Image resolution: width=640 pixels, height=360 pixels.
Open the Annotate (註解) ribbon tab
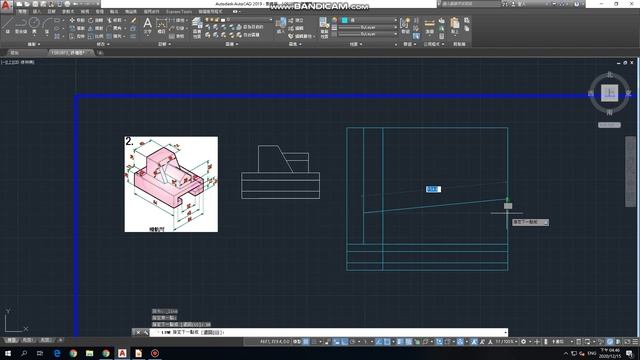tap(51, 12)
